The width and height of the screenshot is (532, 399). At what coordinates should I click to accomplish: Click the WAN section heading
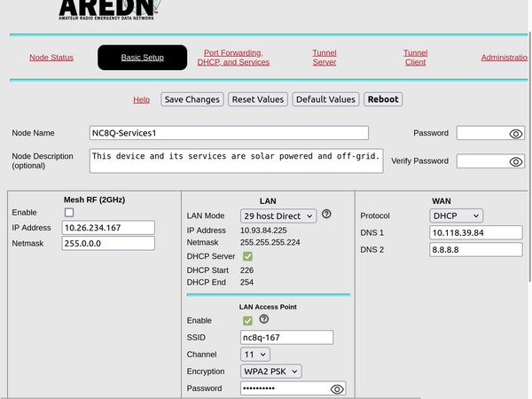[442, 201]
